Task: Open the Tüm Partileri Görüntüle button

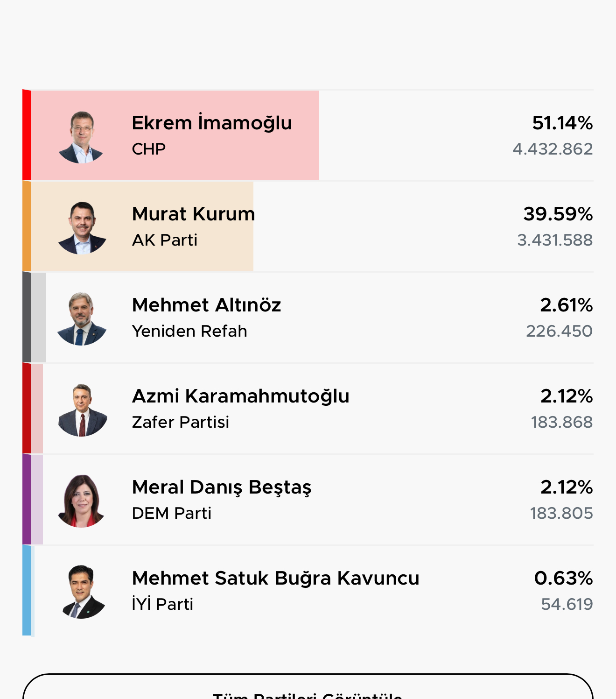Action: [x=308, y=686]
